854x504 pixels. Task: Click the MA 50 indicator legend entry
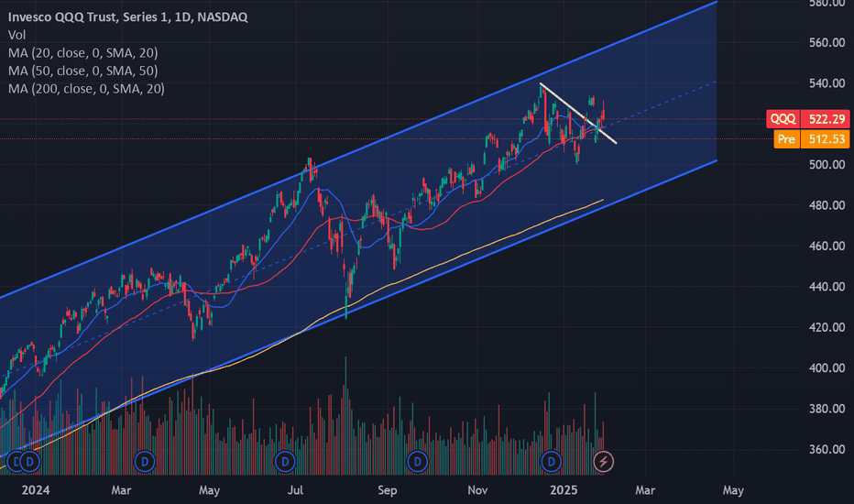click(82, 71)
